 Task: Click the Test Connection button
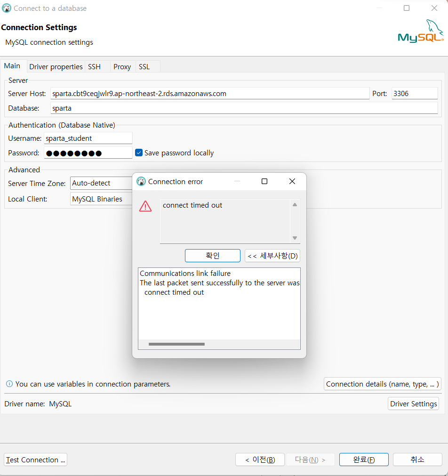click(x=35, y=460)
